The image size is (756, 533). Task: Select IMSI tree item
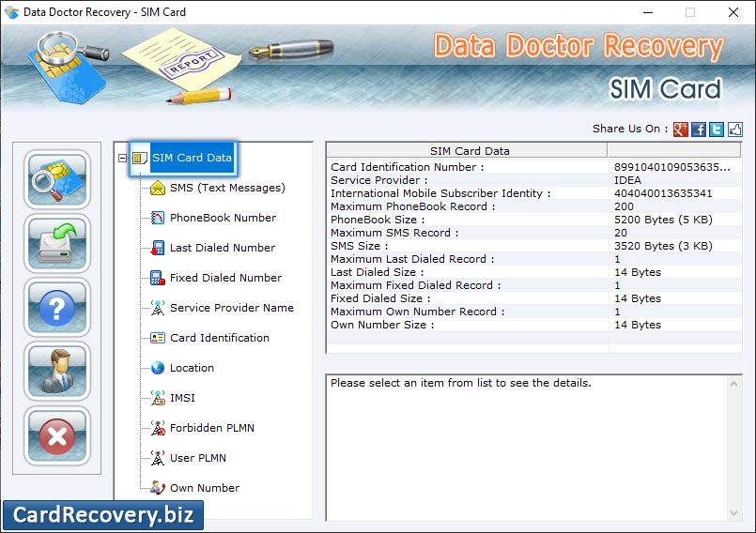pyautogui.click(x=182, y=398)
